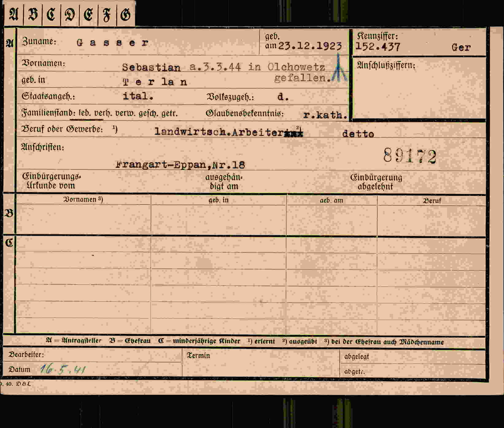This screenshot has width=504, height=428.
Task: Click the "Vornamen:" label in section A
Action: [44, 63]
